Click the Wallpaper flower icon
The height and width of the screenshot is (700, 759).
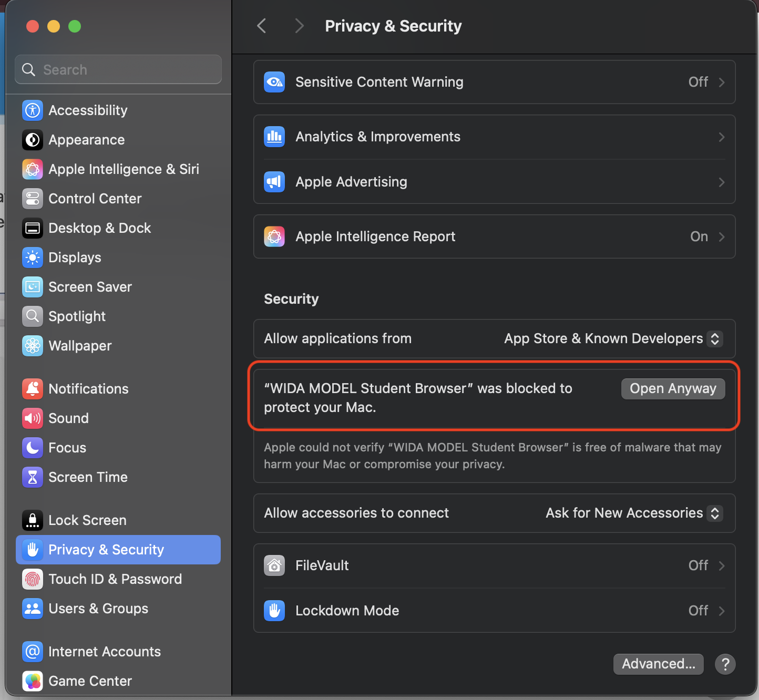[x=33, y=346]
